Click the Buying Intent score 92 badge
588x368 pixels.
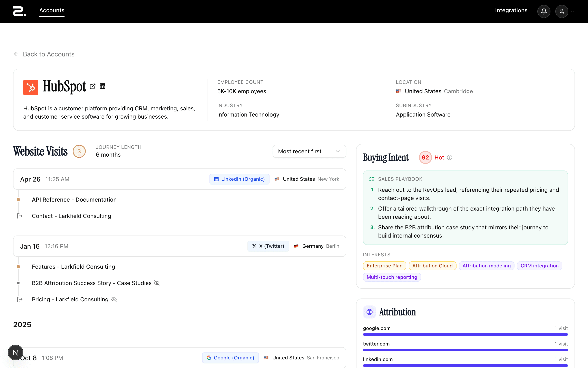point(425,157)
